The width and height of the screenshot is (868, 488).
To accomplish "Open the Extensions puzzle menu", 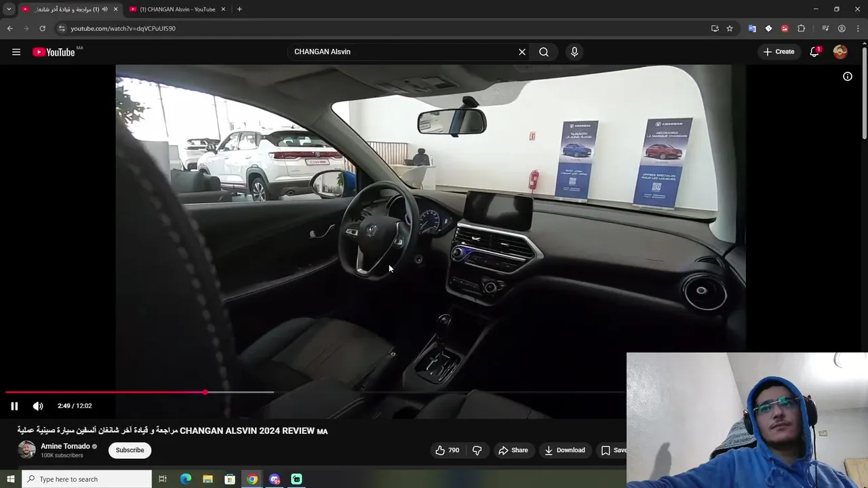I will (x=801, y=28).
